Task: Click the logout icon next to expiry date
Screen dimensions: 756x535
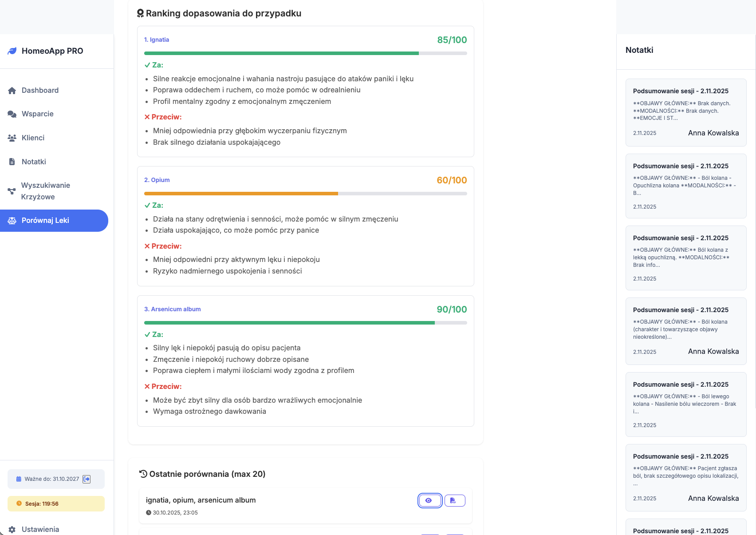Action: pos(87,479)
